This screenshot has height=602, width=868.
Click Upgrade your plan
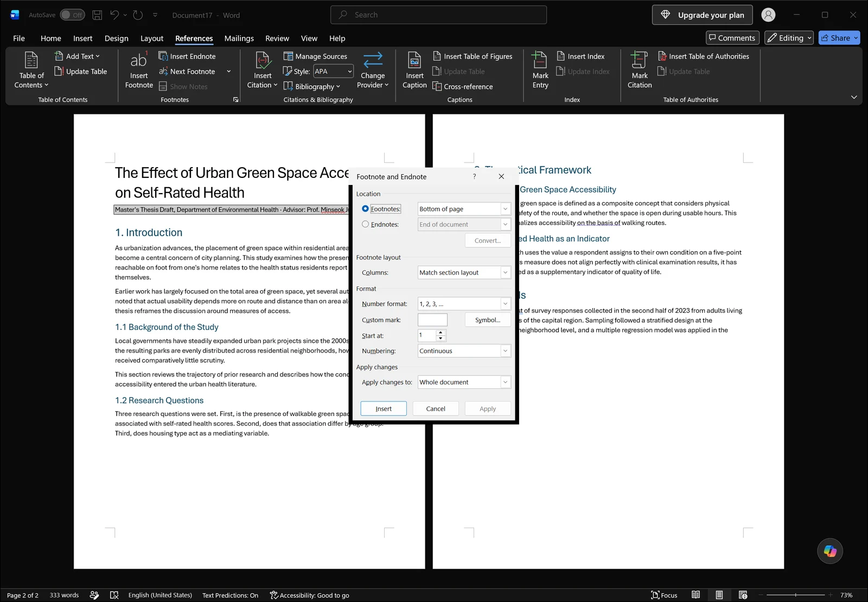[702, 15]
